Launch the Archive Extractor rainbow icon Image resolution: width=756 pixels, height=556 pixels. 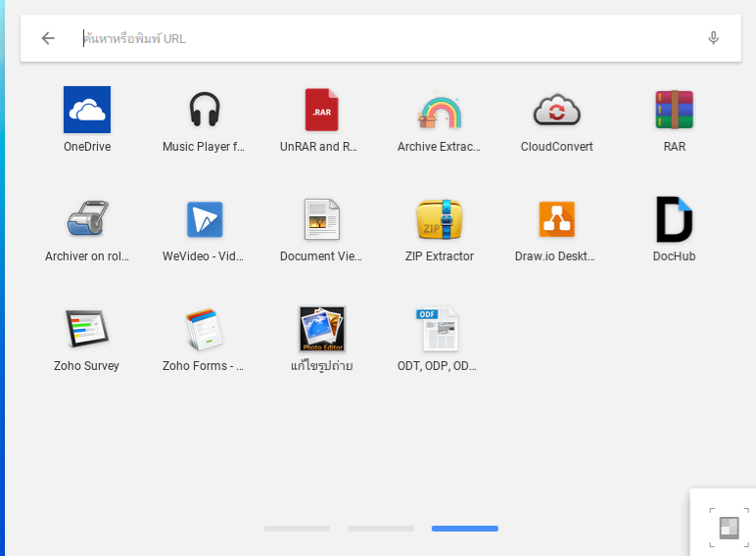[x=440, y=110]
